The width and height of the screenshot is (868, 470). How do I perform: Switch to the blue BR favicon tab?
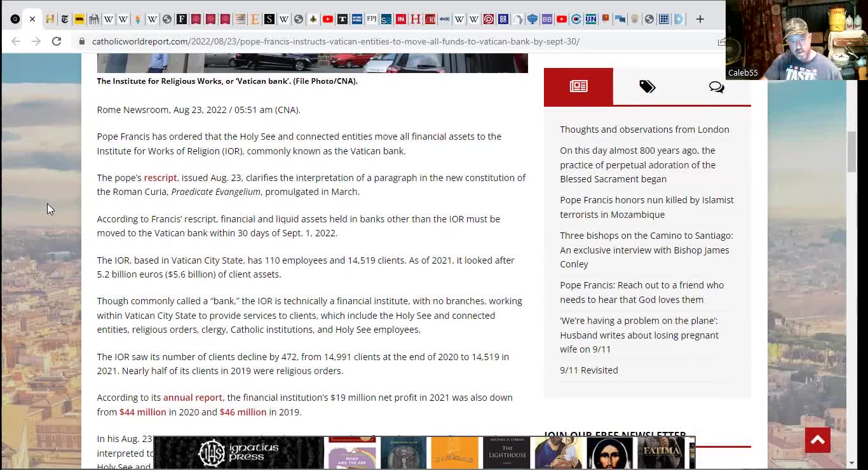pyautogui.click(x=503, y=19)
